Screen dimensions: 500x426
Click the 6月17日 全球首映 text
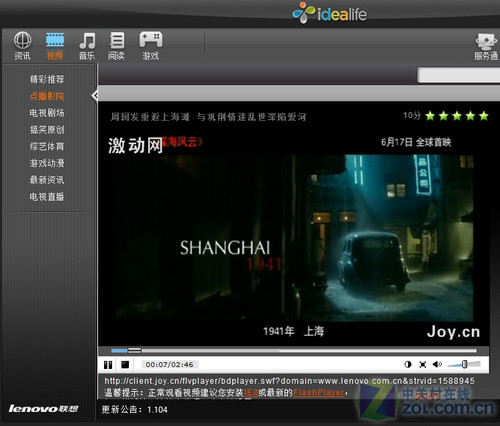point(416,142)
